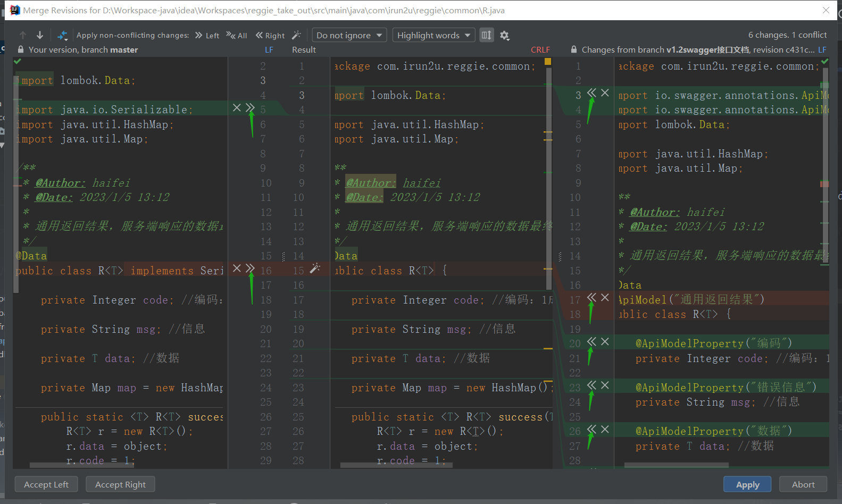Image resolution: width=842 pixels, height=504 pixels.
Task: Apply the merge result
Action: (x=747, y=484)
